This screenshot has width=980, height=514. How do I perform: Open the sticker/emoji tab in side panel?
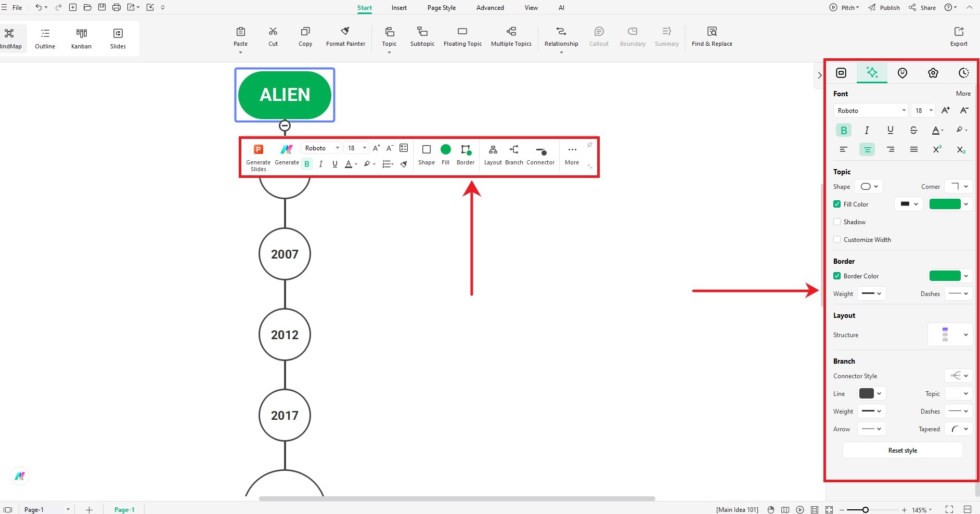[x=902, y=73]
